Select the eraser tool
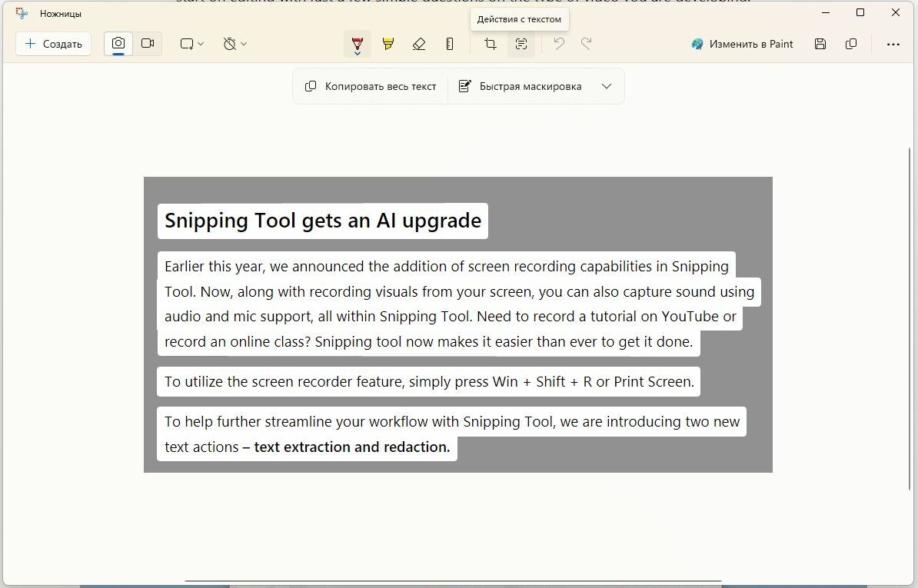918x588 pixels. pos(418,44)
